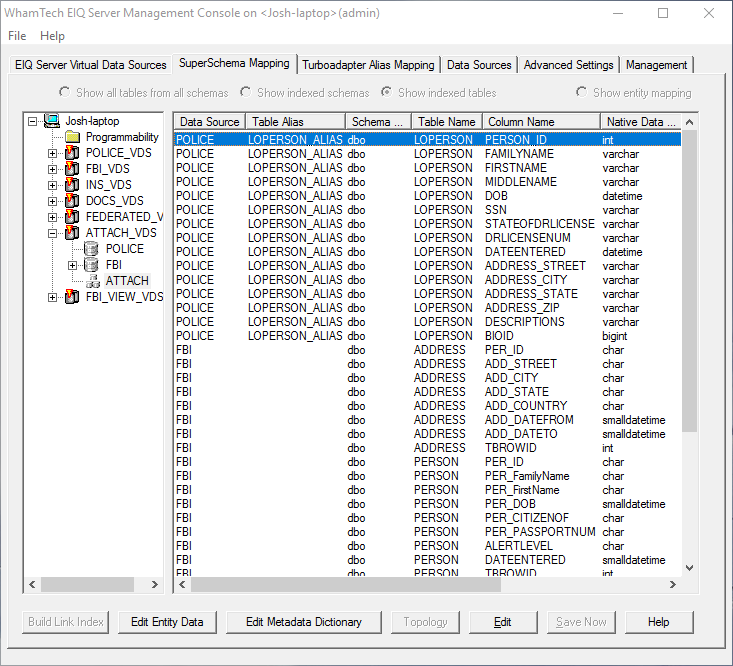Click the DOCS_VDS data source icon
Viewport: 733px width, 666px height.
point(72,201)
